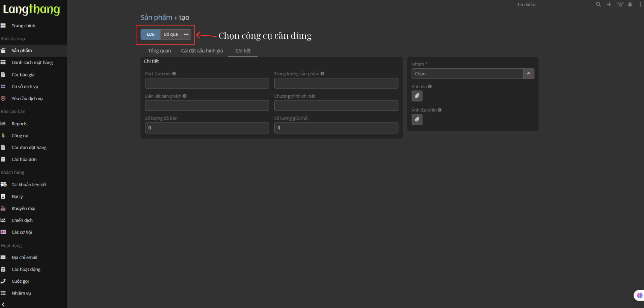Image resolution: width=644 pixels, height=308 pixels.
Task: Click the Bỏ qua cancel button
Action: click(171, 34)
